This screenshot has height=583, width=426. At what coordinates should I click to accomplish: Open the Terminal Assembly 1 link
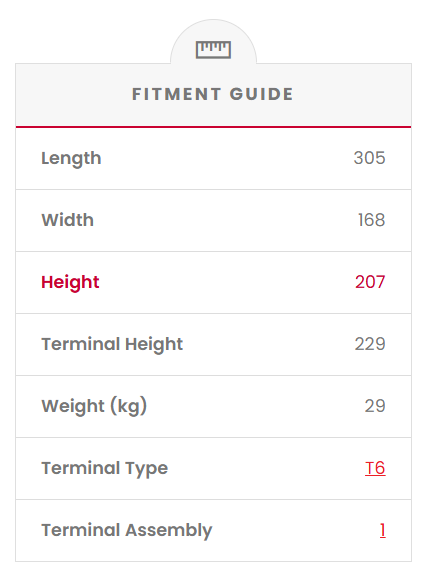(383, 530)
